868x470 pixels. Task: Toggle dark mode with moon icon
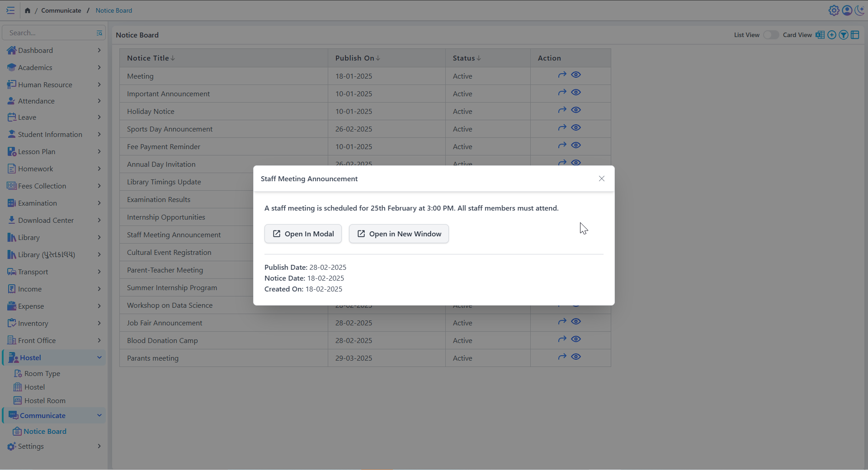(859, 10)
